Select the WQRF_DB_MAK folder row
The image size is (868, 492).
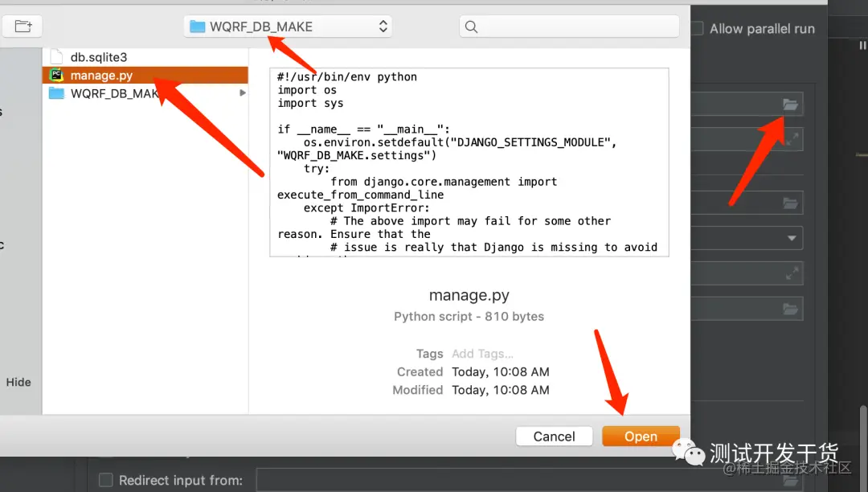pyautogui.click(x=145, y=93)
